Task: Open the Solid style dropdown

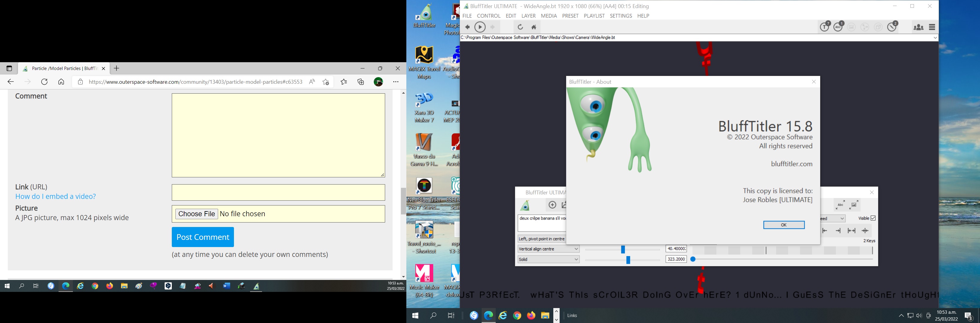Action: [548, 259]
